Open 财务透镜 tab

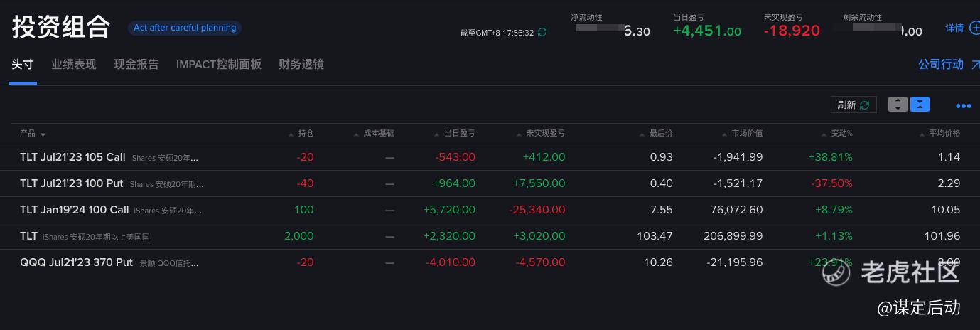tap(301, 64)
